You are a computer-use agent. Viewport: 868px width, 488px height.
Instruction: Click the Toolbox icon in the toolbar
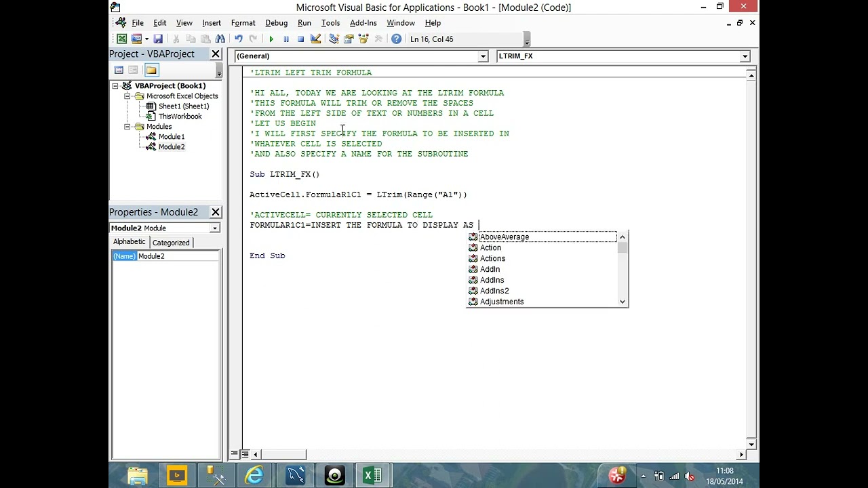pos(378,39)
